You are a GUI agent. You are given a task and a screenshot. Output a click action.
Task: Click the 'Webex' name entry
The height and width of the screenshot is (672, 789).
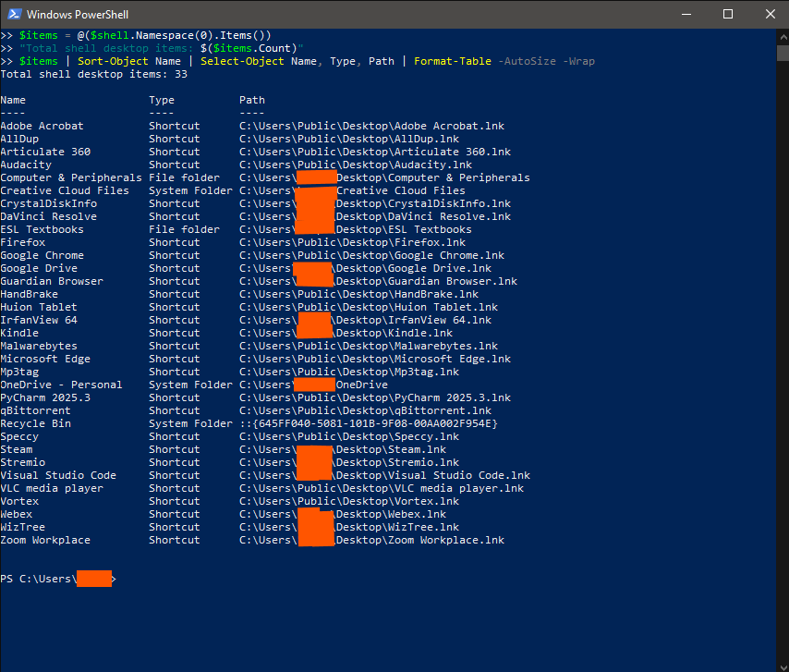[17, 515]
